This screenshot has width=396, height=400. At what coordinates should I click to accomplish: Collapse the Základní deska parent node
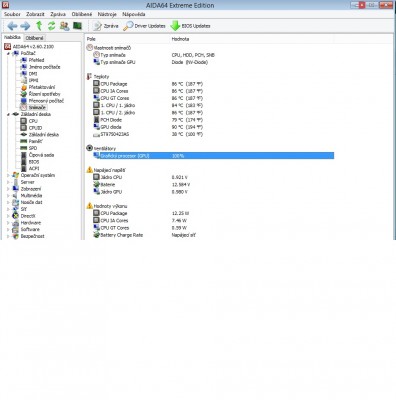(8, 114)
